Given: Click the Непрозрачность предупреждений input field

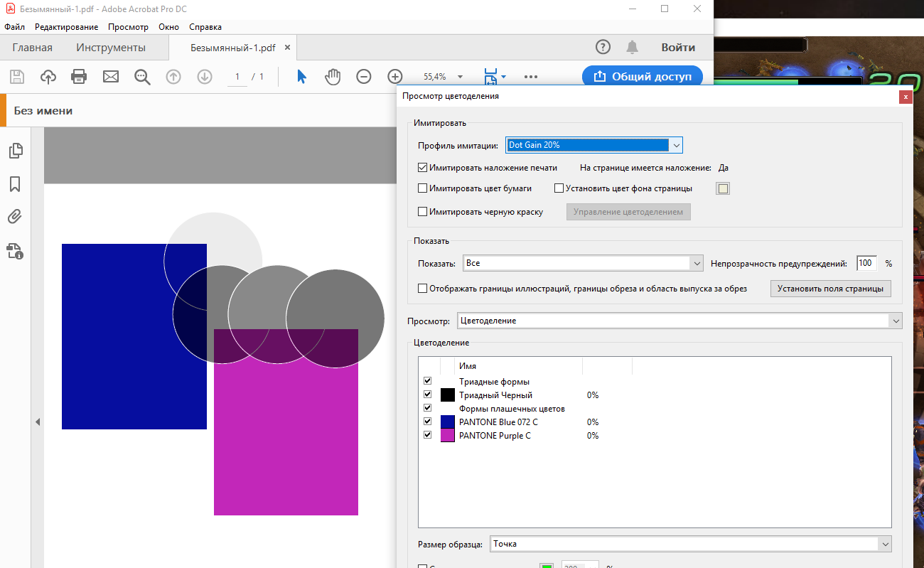Looking at the screenshot, I should (866, 263).
